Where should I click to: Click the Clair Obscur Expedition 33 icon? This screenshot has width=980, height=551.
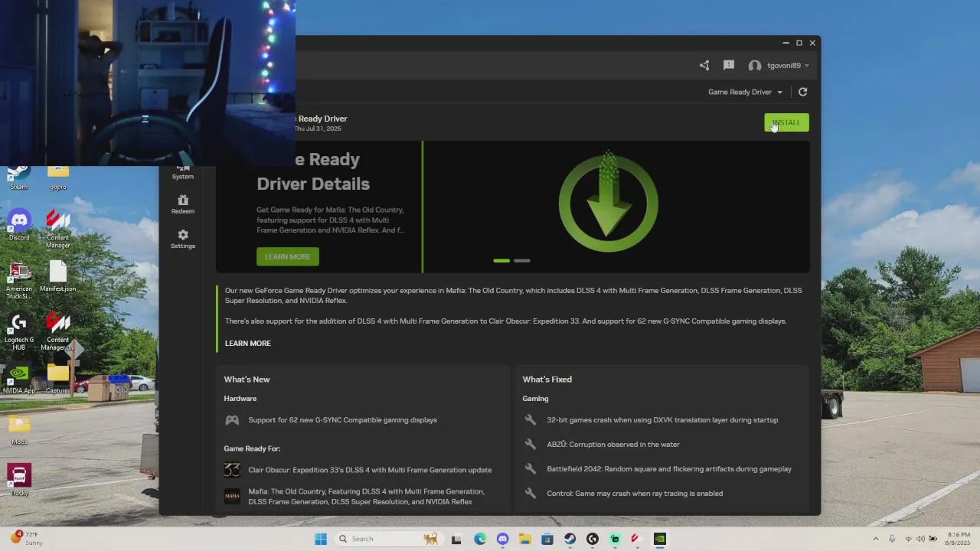(x=232, y=470)
